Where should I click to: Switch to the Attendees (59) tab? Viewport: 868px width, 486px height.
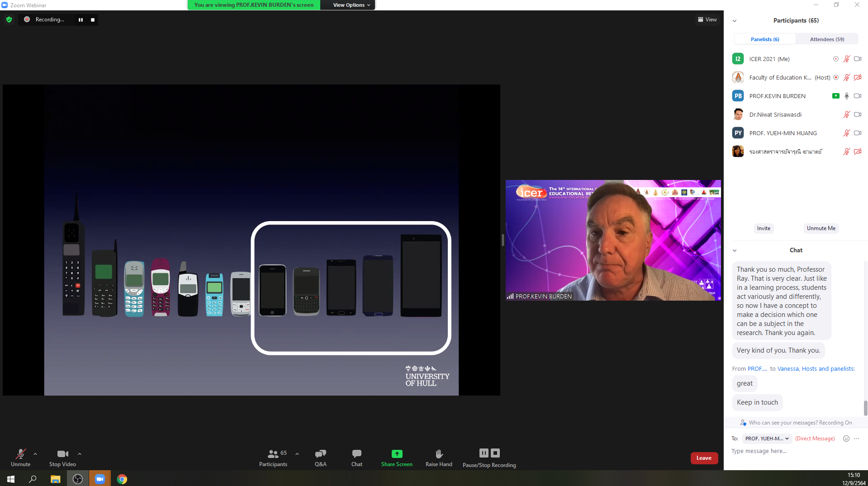click(826, 39)
